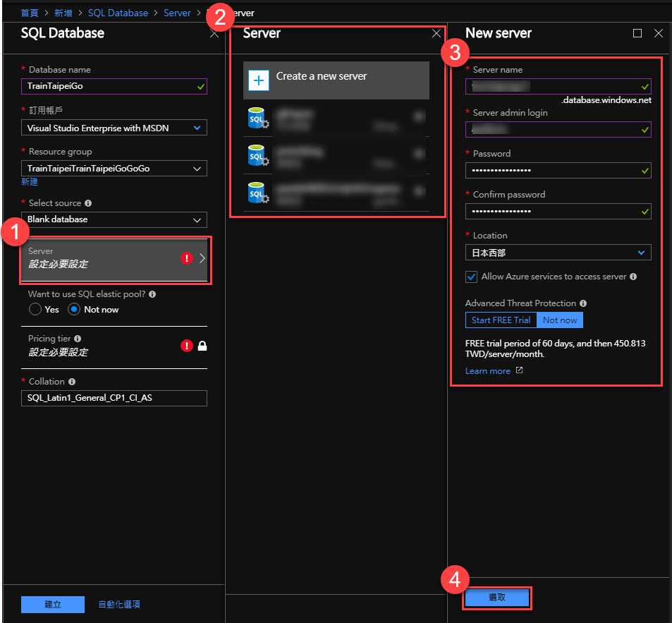Close the New server blade
This screenshot has height=623, width=672.
(x=659, y=33)
